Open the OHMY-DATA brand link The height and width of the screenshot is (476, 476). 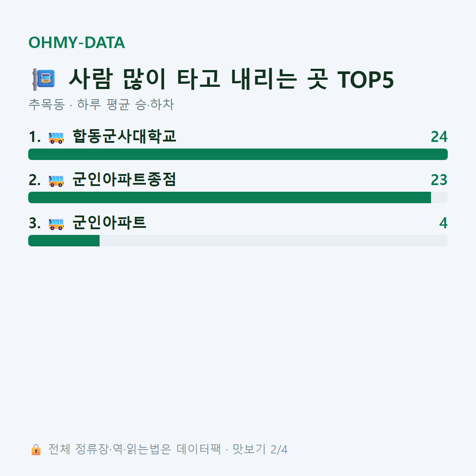click(77, 42)
